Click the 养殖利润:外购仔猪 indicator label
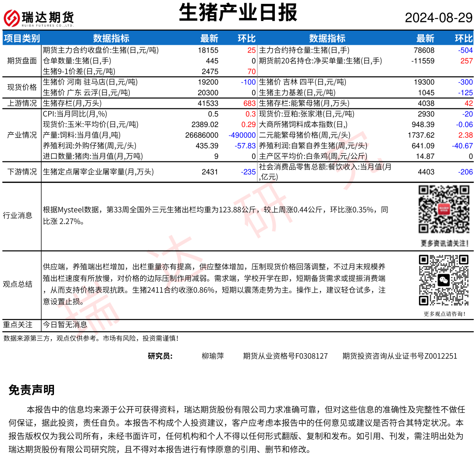The image size is (476, 455). click(x=89, y=146)
